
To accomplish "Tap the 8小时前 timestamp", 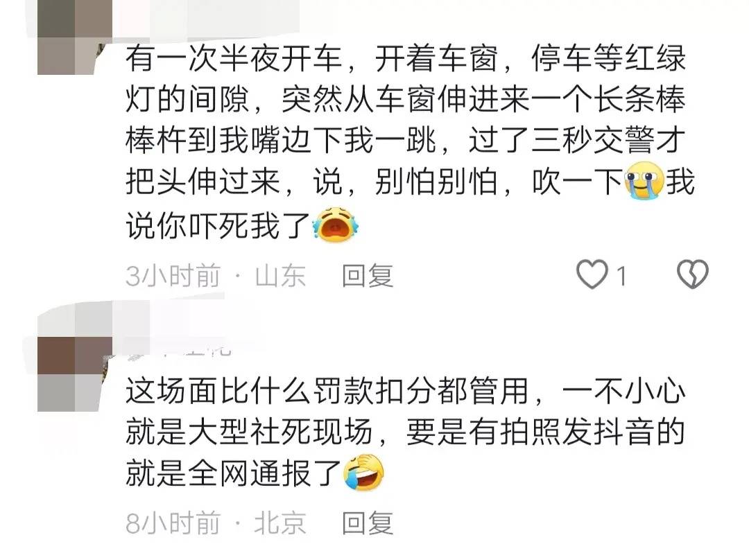I will click(173, 523).
